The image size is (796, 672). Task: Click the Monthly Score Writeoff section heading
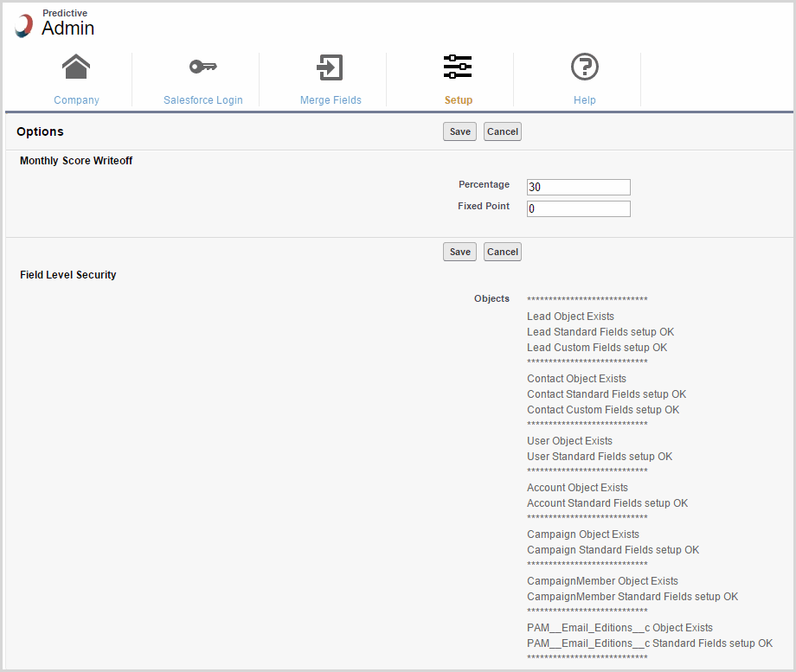click(76, 161)
